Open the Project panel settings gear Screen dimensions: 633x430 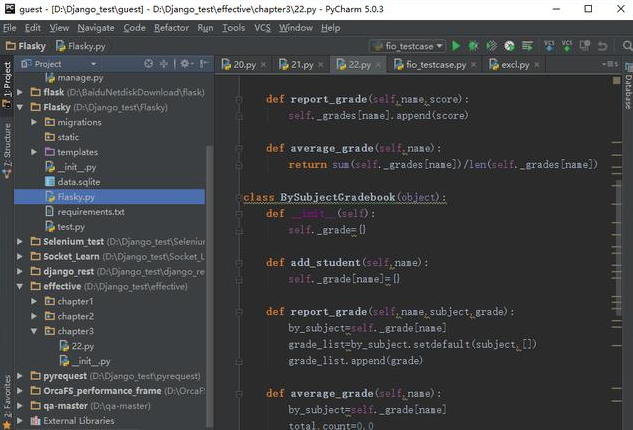tap(185, 64)
